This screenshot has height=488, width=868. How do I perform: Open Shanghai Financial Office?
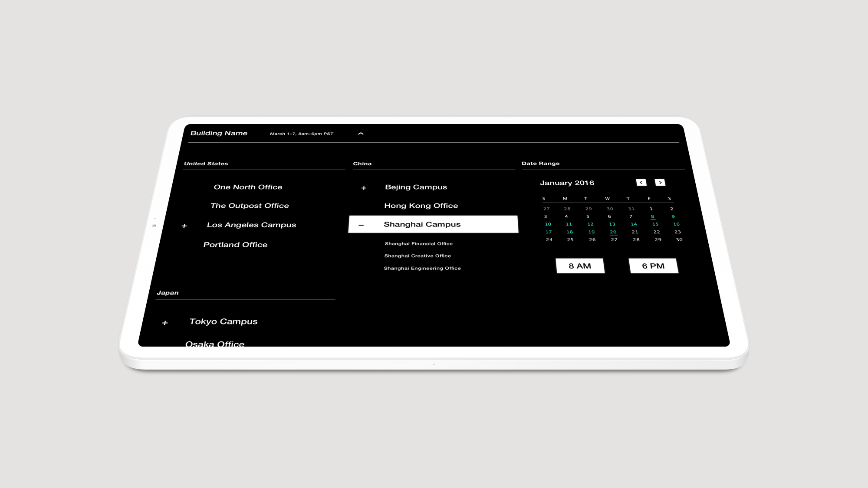(418, 244)
